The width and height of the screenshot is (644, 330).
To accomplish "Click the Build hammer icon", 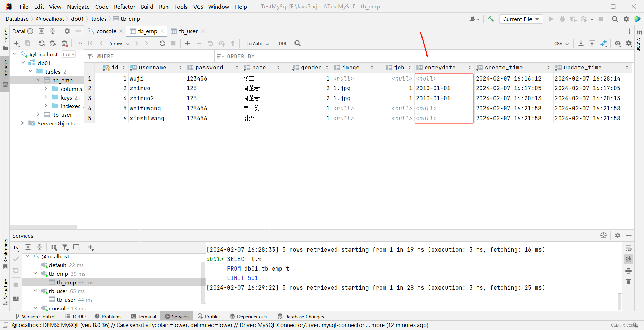I will (491, 19).
